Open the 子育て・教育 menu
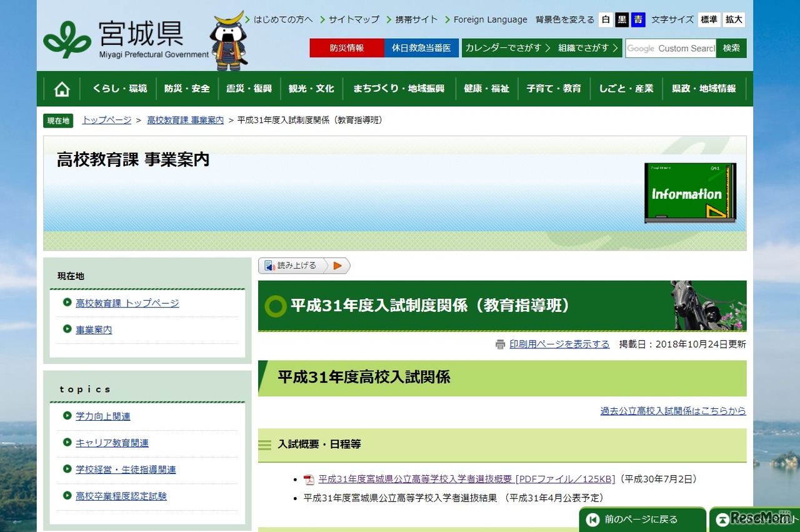 click(553, 89)
